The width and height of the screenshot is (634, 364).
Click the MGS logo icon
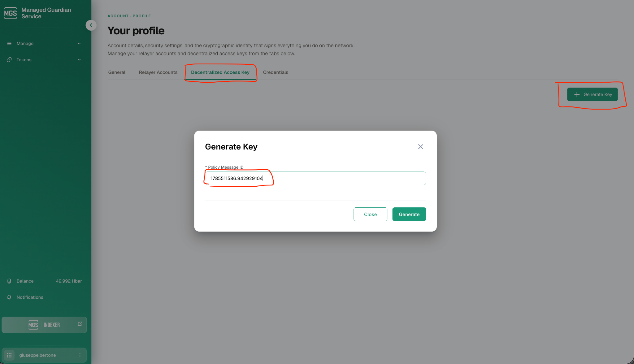coord(11,13)
